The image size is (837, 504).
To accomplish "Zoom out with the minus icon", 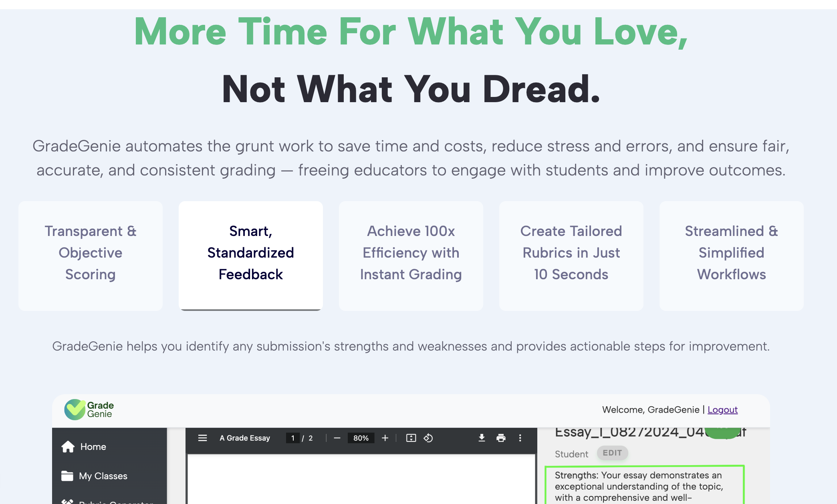I will 337,438.
